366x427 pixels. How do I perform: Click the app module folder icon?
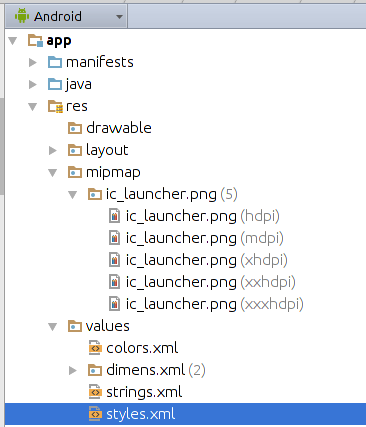click(x=35, y=41)
